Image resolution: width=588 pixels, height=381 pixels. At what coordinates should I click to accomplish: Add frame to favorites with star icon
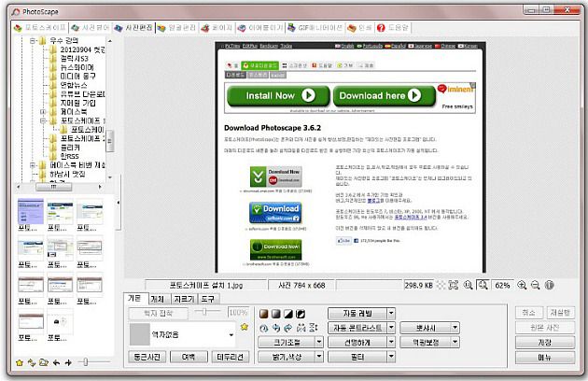[x=245, y=327]
